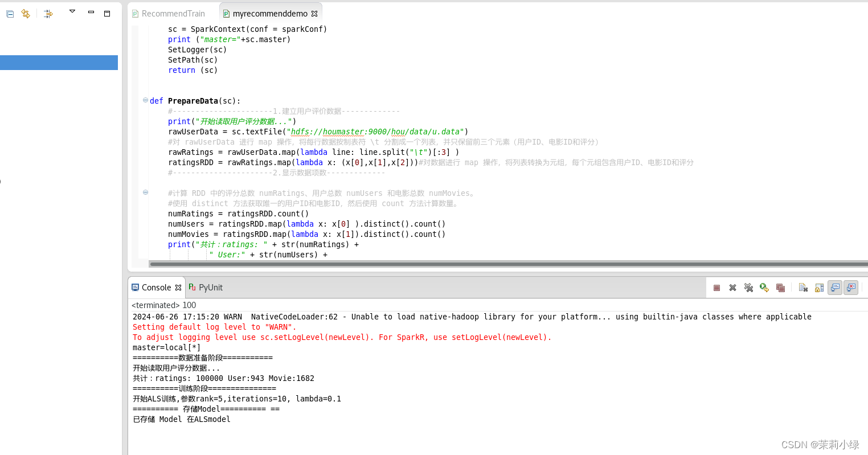Click the numUsers distinct count line
The image size is (868, 455).
pos(306,224)
